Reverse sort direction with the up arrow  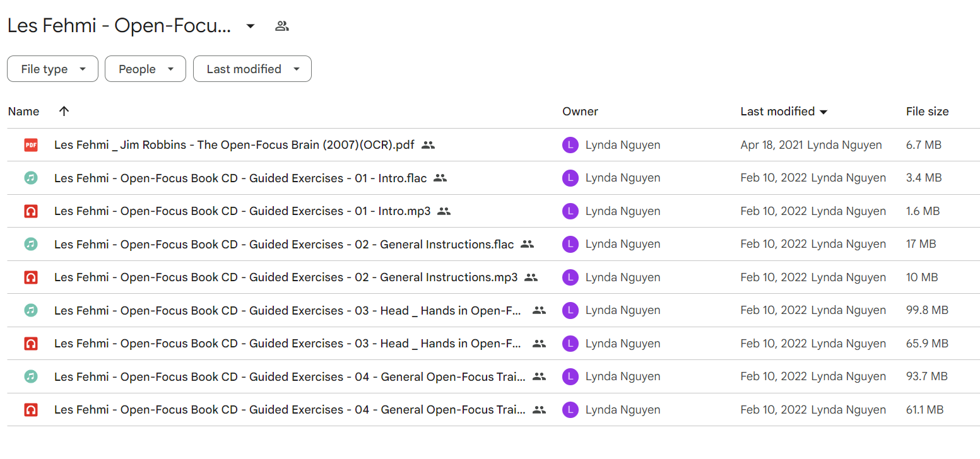tap(64, 111)
